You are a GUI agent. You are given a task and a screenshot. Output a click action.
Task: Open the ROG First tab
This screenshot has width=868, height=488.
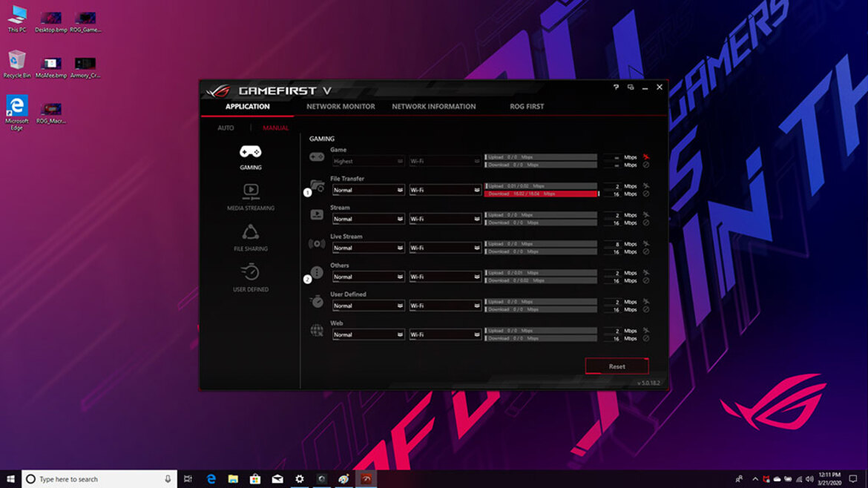point(527,107)
